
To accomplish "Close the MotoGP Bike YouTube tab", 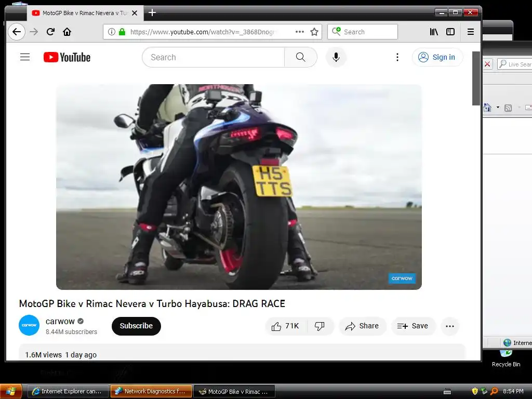I will 135,13.
